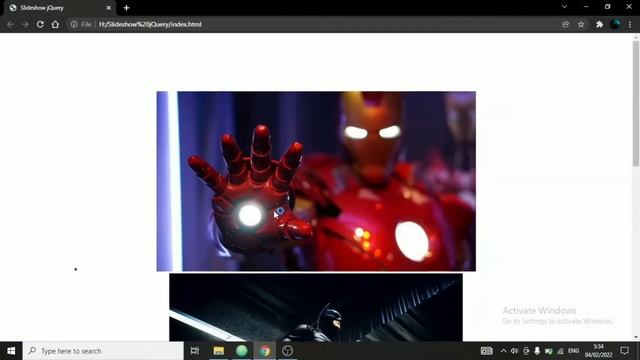This screenshot has width=640, height=360.
Task: Open the volume control in tray
Action: pos(514,351)
